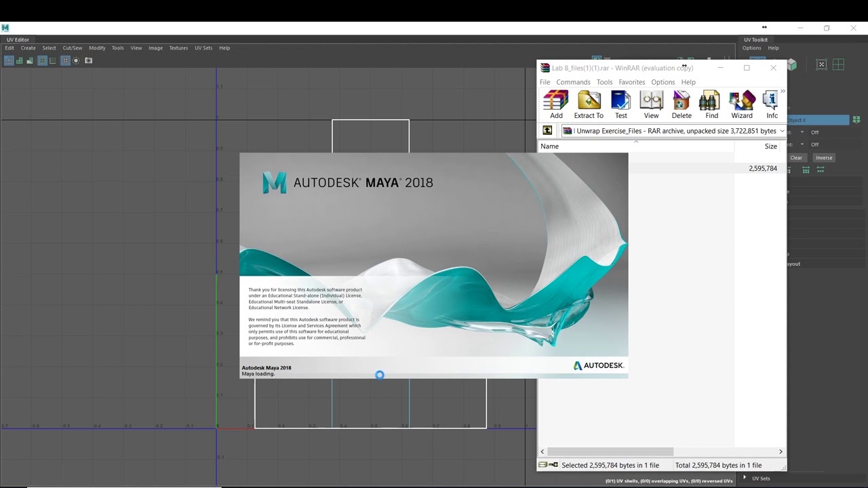The width and height of the screenshot is (868, 488).
Task: Click the View icon in WinRAR toolbar
Action: point(651,104)
